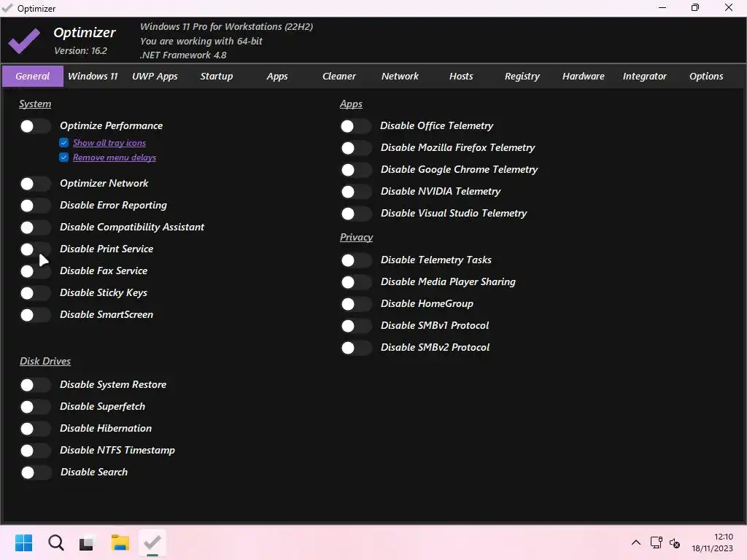Click Apps section heading link
The width and height of the screenshot is (747, 560).
click(351, 104)
